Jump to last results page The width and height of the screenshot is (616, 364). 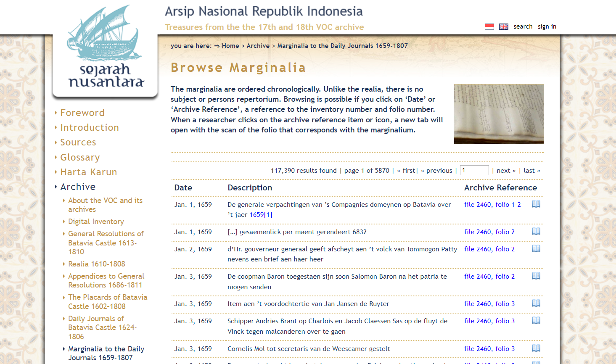(532, 170)
